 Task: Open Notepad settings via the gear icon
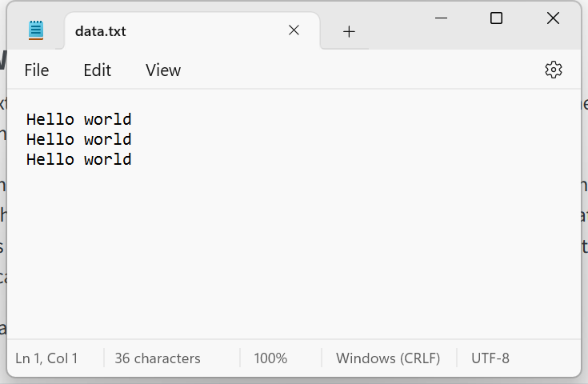554,70
